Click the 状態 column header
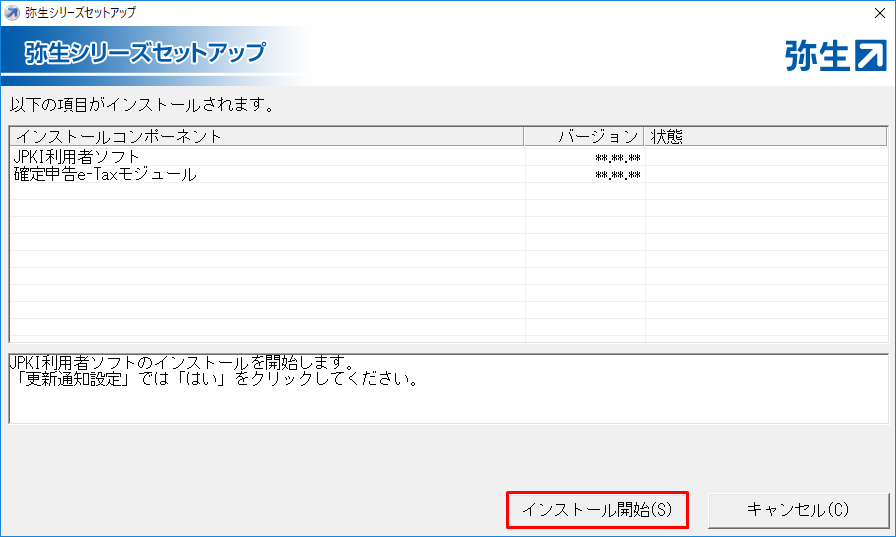Image resolution: width=896 pixels, height=537 pixels. point(766,137)
